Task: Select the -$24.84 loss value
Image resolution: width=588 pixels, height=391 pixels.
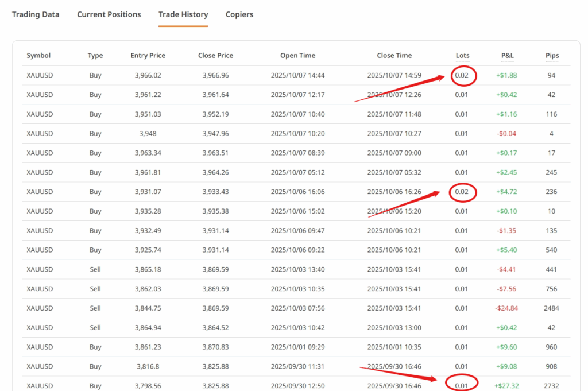Action: pos(506,308)
